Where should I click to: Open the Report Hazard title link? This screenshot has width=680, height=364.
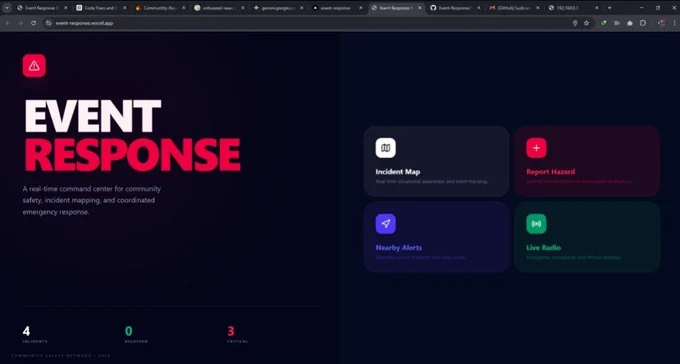coord(550,172)
